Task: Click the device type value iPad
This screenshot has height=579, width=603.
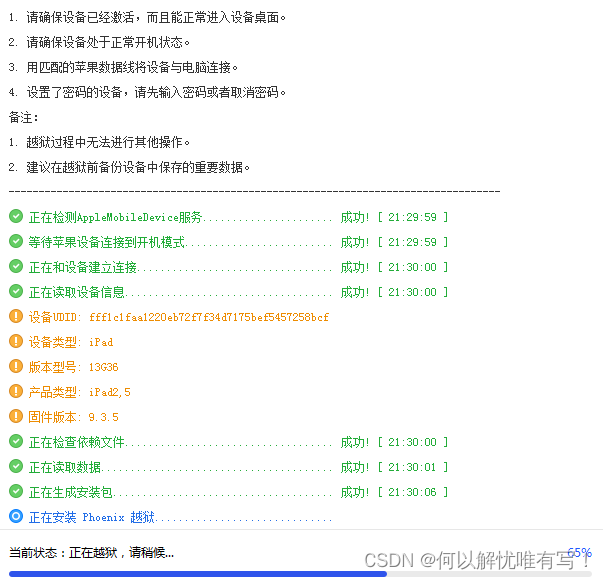Action: [x=101, y=342]
